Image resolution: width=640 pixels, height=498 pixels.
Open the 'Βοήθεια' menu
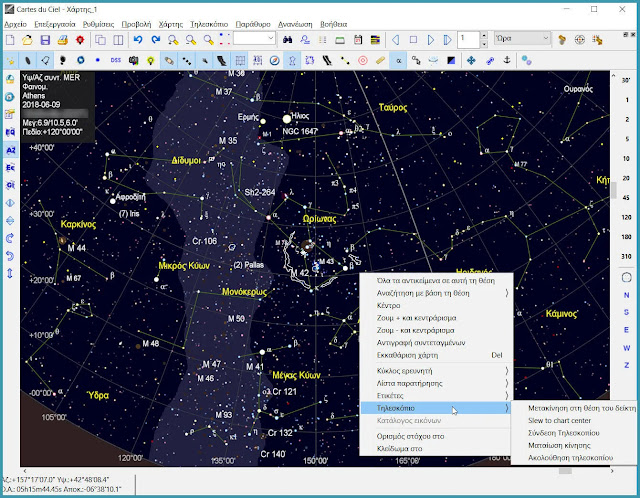[x=333, y=24]
